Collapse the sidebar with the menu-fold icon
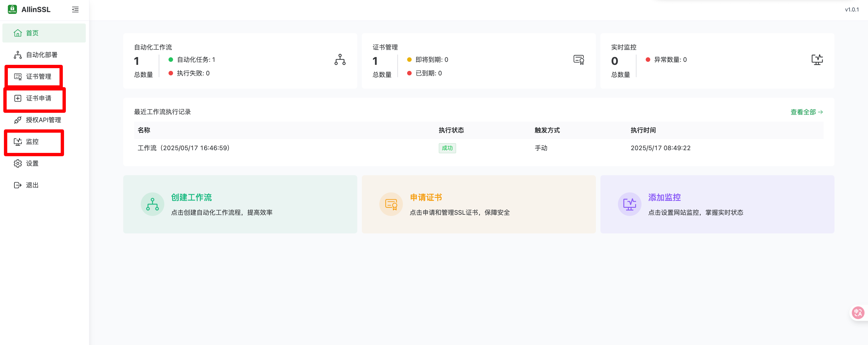Image resolution: width=868 pixels, height=345 pixels. (75, 10)
